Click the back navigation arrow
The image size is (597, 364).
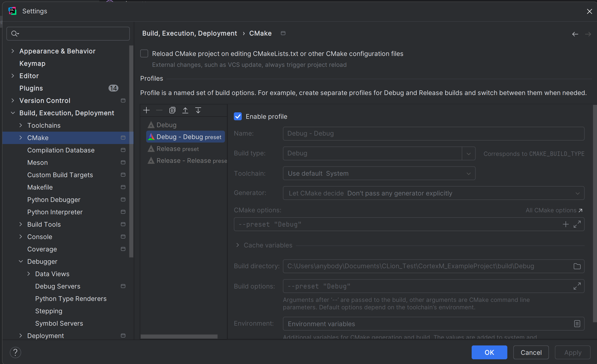(x=575, y=34)
